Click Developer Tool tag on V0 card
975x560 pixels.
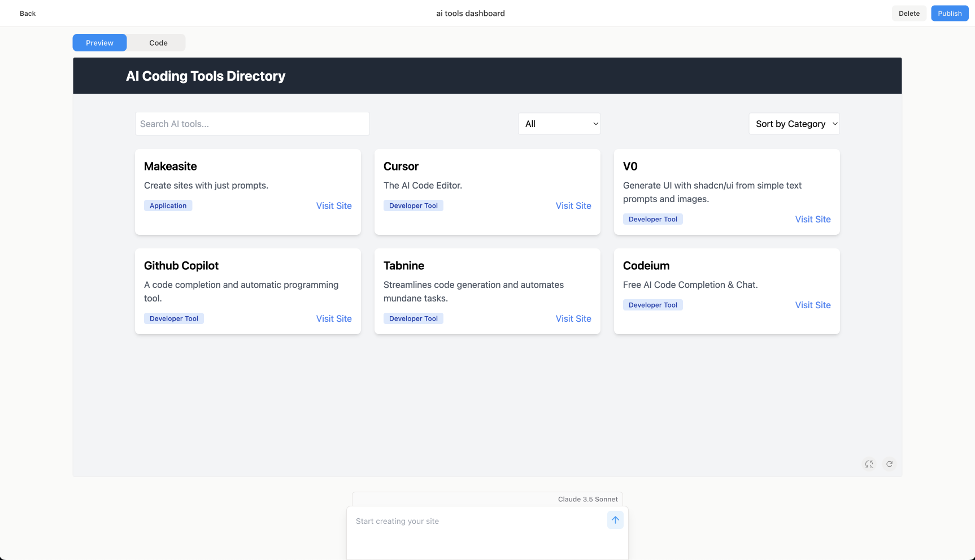[x=653, y=219]
